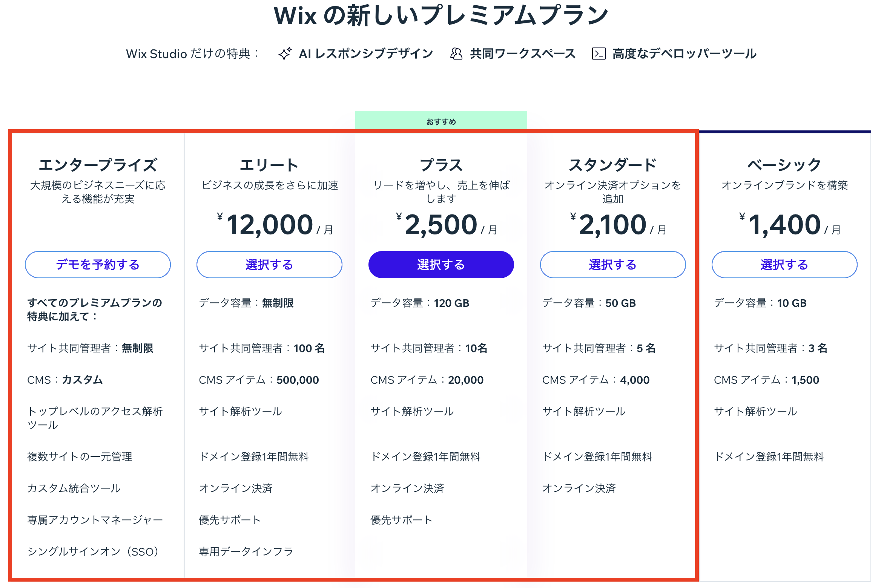Click 高度なデベロッパーツール feature label
The image size is (881, 588).
point(684,54)
